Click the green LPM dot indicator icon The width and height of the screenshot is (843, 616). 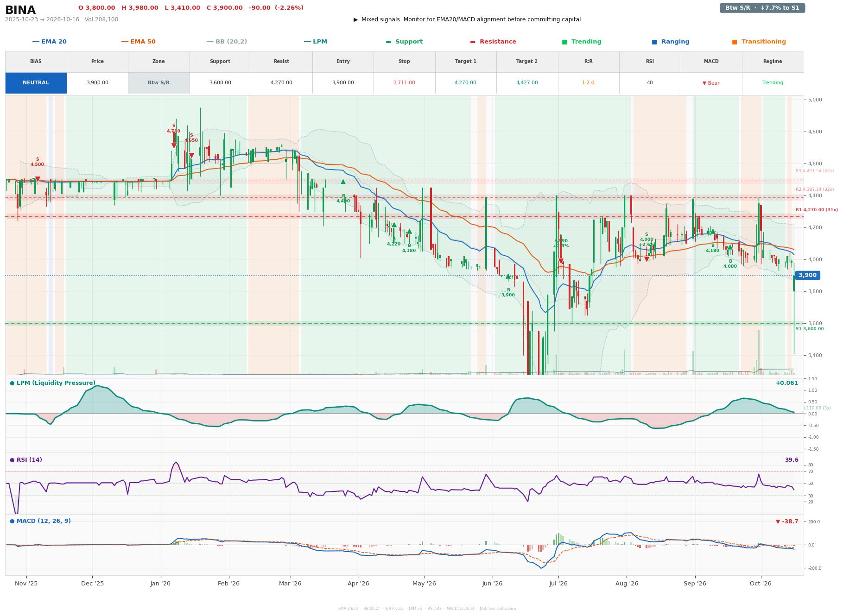coord(12,383)
